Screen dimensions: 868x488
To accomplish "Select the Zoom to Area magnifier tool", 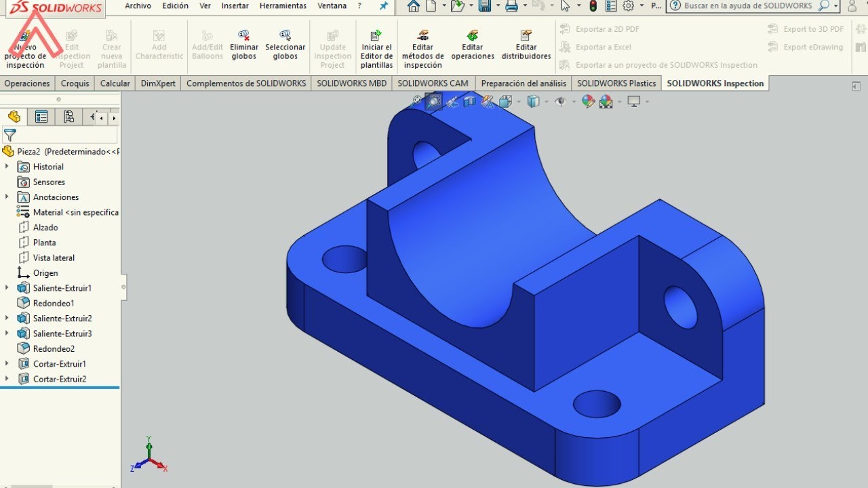I will [433, 102].
